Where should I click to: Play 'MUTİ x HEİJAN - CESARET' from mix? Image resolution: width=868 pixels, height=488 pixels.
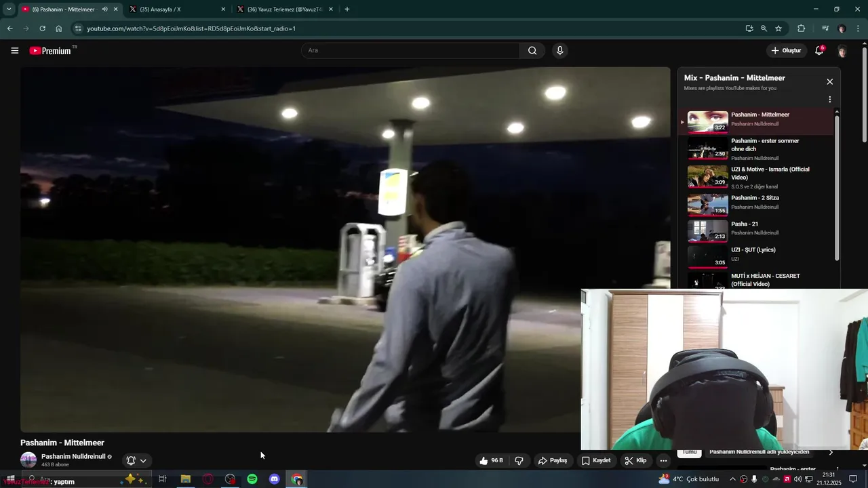point(756,280)
